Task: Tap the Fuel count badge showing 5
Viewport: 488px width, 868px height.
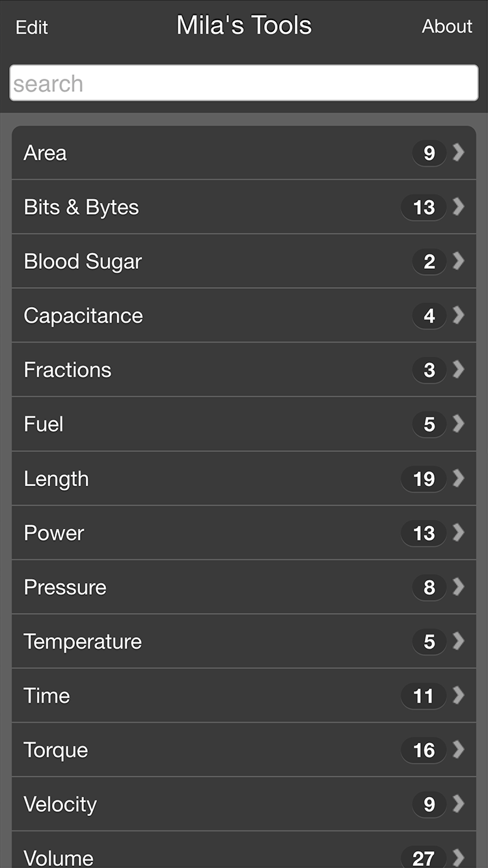Action: 429,424
